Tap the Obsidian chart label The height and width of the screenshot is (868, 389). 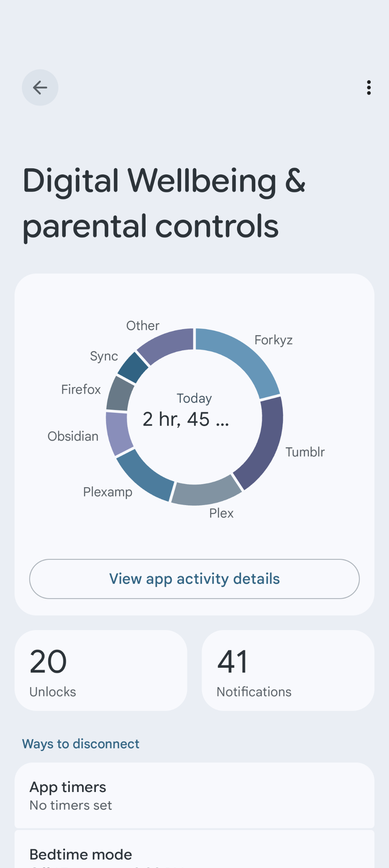click(x=73, y=436)
